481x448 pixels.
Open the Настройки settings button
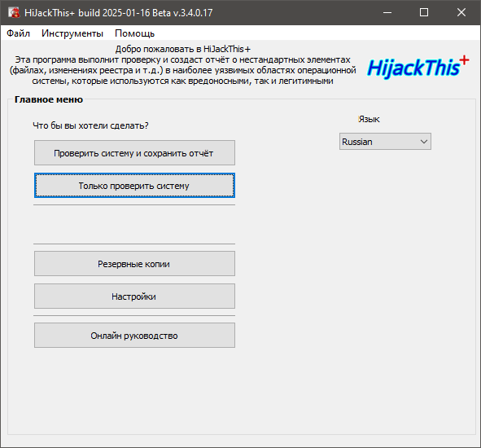coord(134,296)
